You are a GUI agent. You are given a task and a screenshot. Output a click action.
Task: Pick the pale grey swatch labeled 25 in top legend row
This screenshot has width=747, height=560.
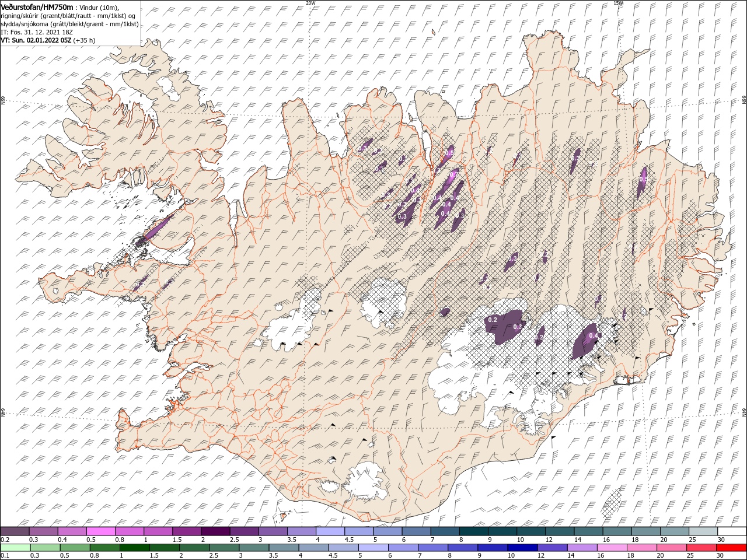click(703, 531)
